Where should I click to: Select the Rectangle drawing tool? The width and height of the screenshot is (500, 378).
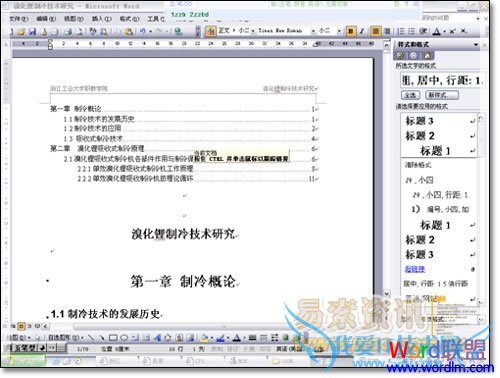point(113,338)
